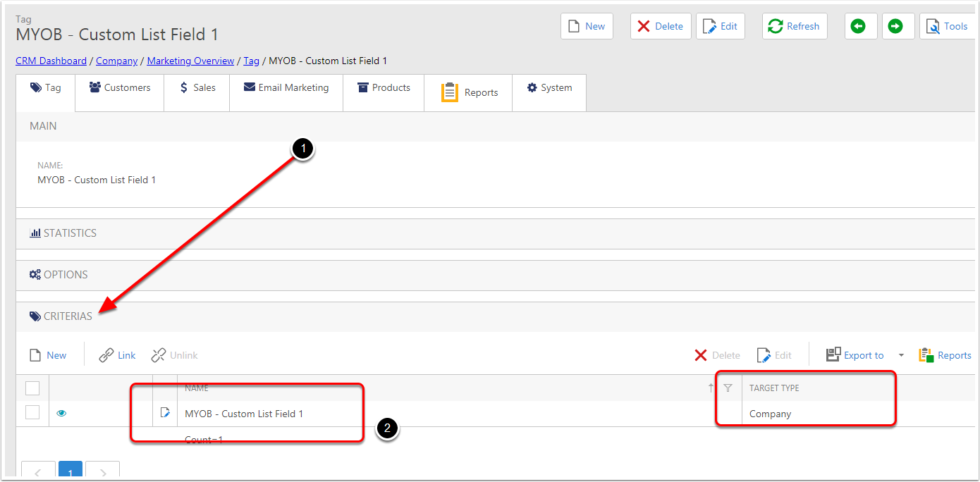Sort by TARGET TYPE column header
Viewport: 980px width, 482px height.
pos(774,388)
